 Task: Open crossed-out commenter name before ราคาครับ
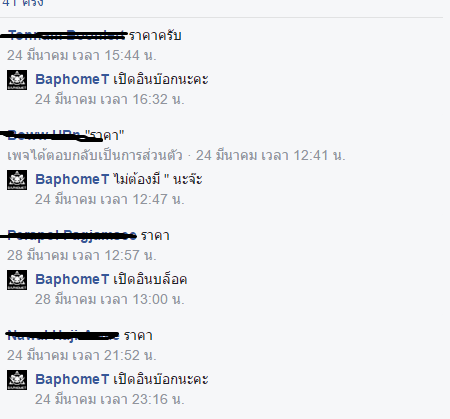[66, 35]
